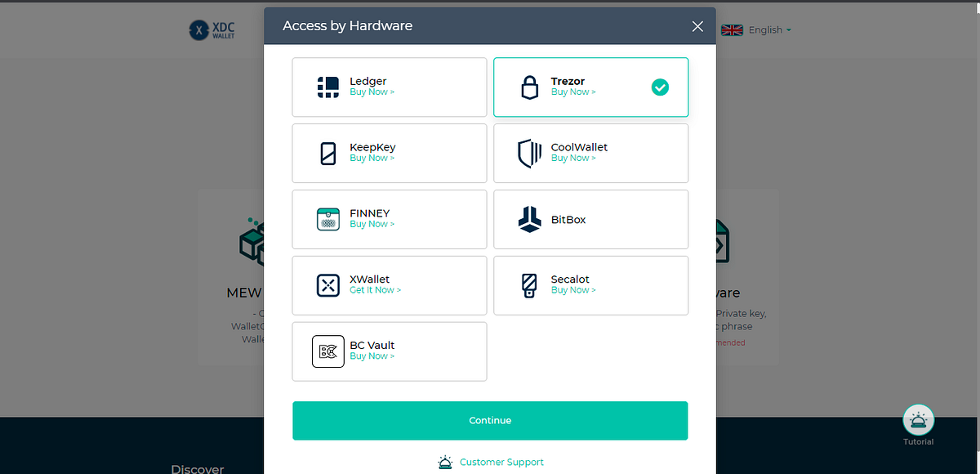Click Buy Now under Ledger
The width and height of the screenshot is (980, 474).
372,92
